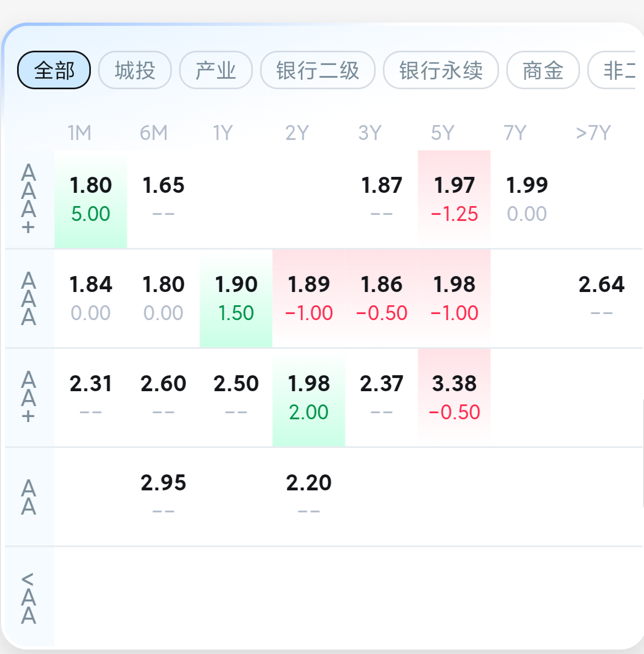Select the 银行二级 filter
Image resolution: width=644 pixels, height=654 pixels.
tap(317, 70)
